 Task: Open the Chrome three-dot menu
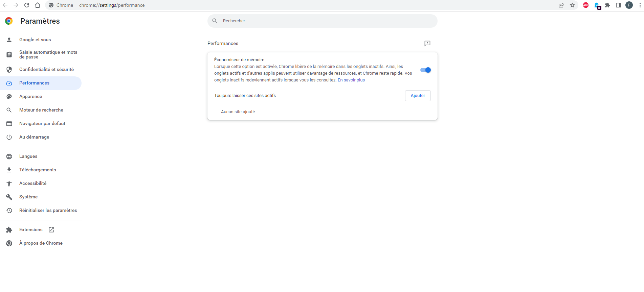coord(639,5)
